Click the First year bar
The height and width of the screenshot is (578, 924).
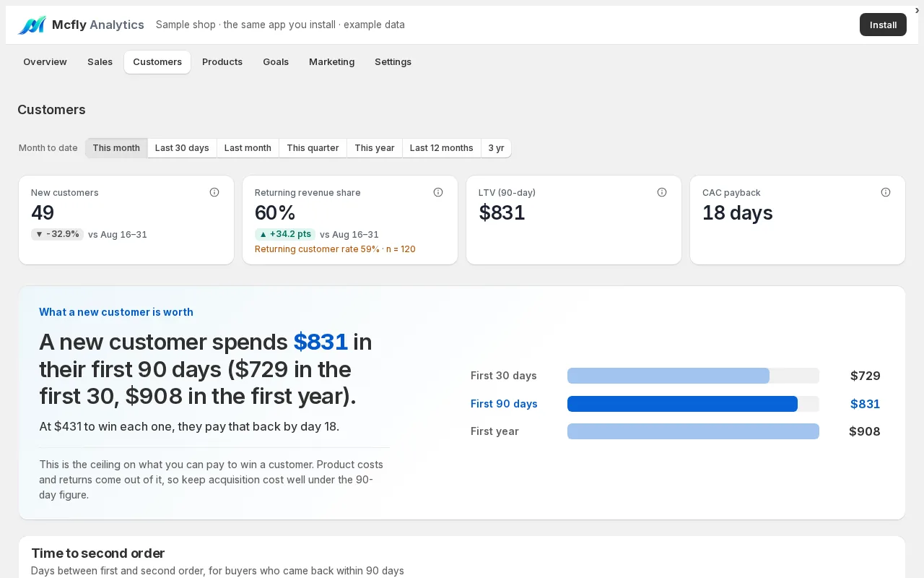(693, 431)
